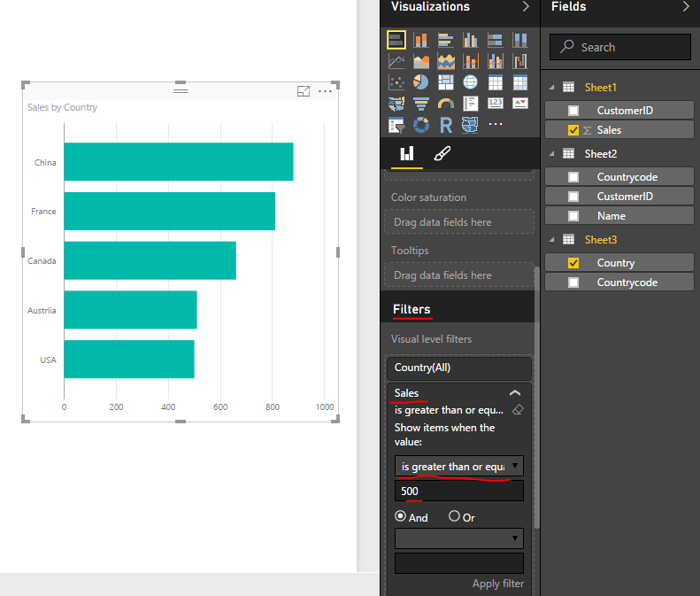Check CustomerID under Sheet2

[573, 197]
